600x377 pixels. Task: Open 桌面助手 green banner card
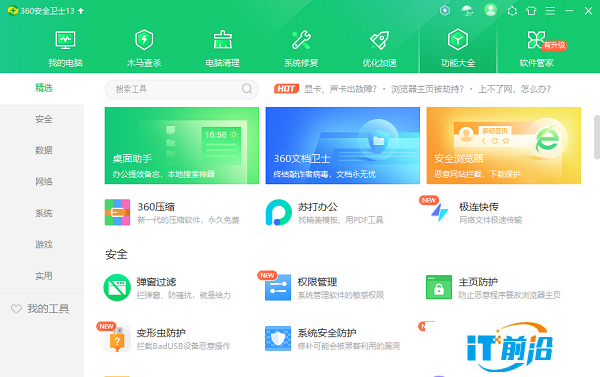(182, 145)
